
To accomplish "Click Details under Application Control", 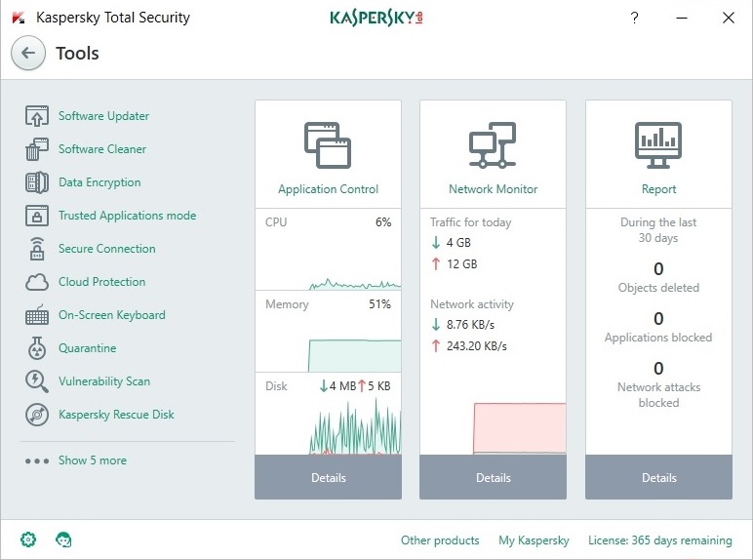I will [x=328, y=477].
